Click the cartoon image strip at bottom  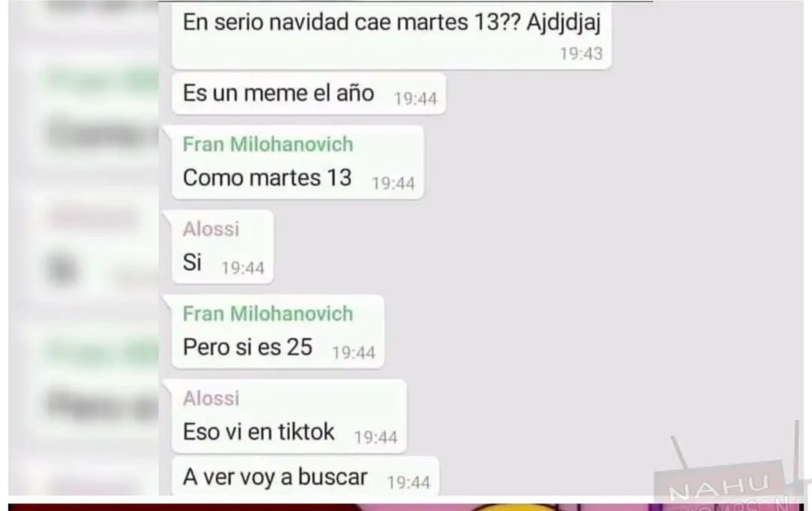406,507
